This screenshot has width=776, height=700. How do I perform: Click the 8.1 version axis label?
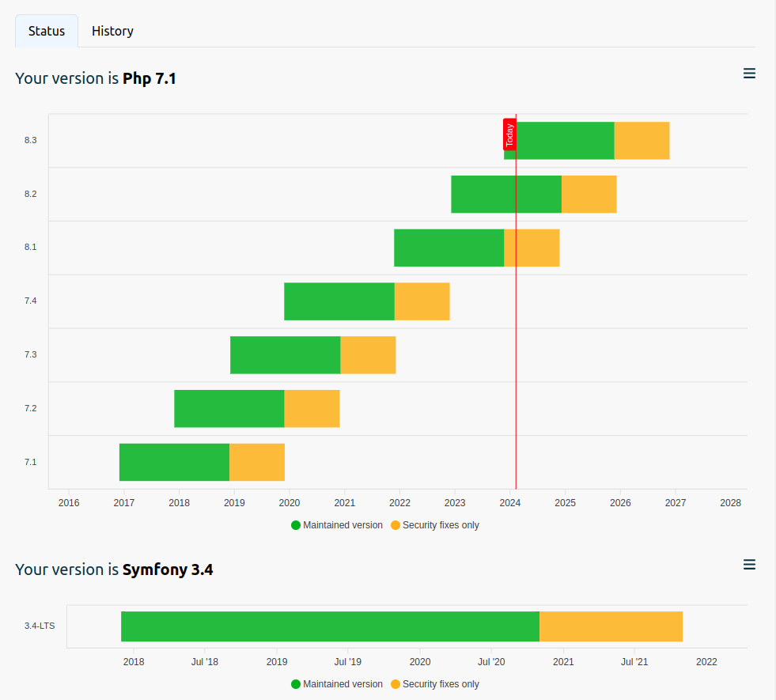coord(31,247)
